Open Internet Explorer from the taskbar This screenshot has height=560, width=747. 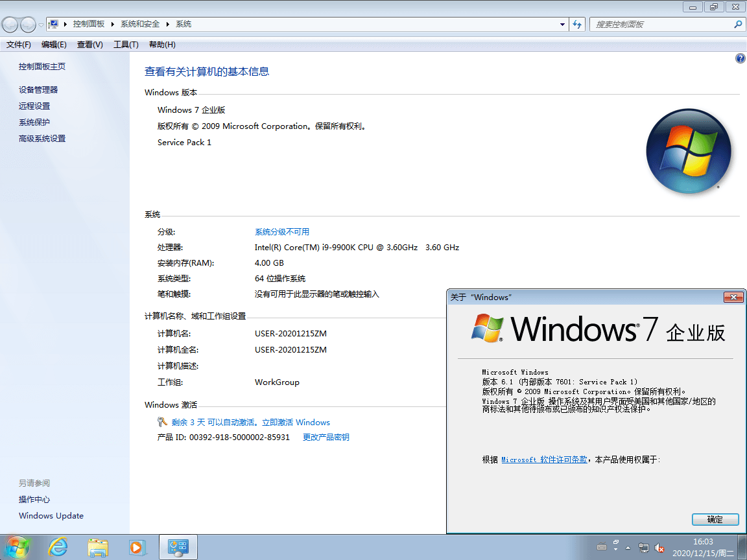pyautogui.click(x=58, y=547)
